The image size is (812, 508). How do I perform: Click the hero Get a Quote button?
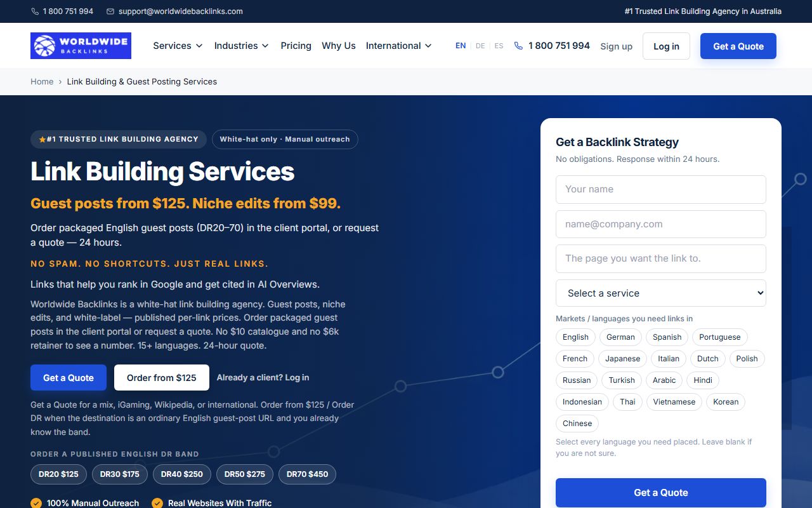69,378
